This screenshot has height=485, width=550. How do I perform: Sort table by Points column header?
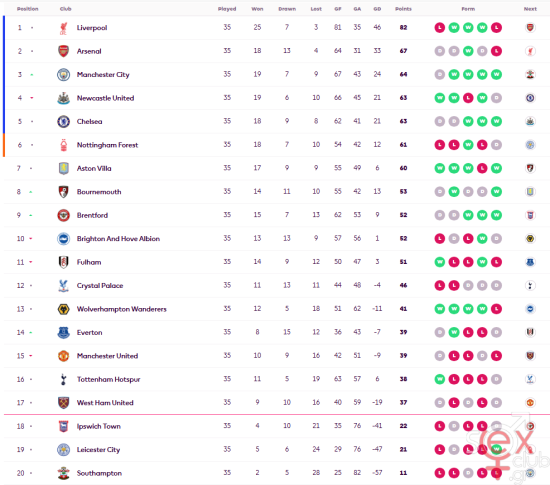[x=403, y=9]
